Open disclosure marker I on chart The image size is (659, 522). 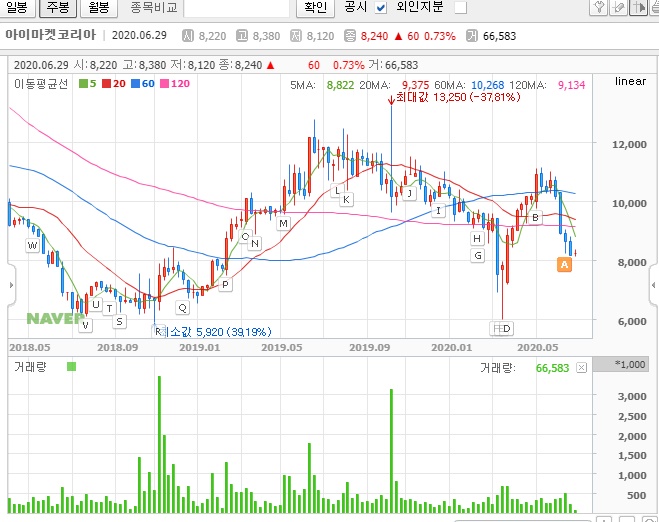[x=438, y=211]
